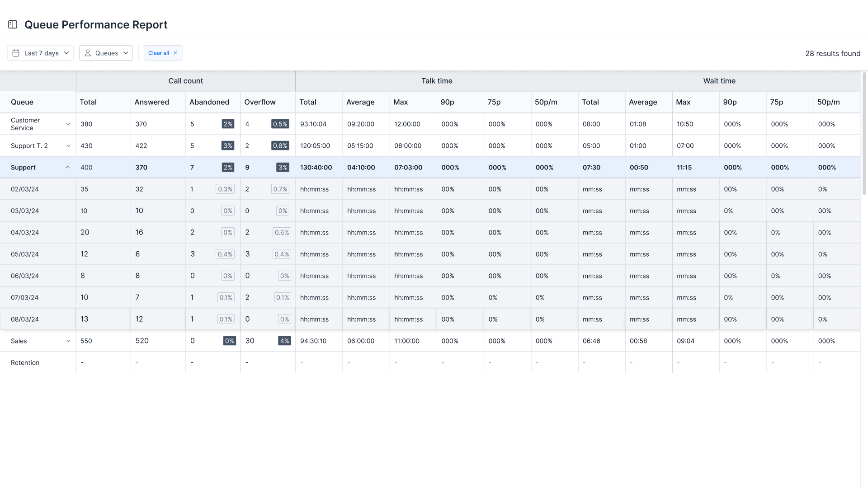Click the Abandoned column header
This screenshot has height=488, width=868.
click(209, 102)
